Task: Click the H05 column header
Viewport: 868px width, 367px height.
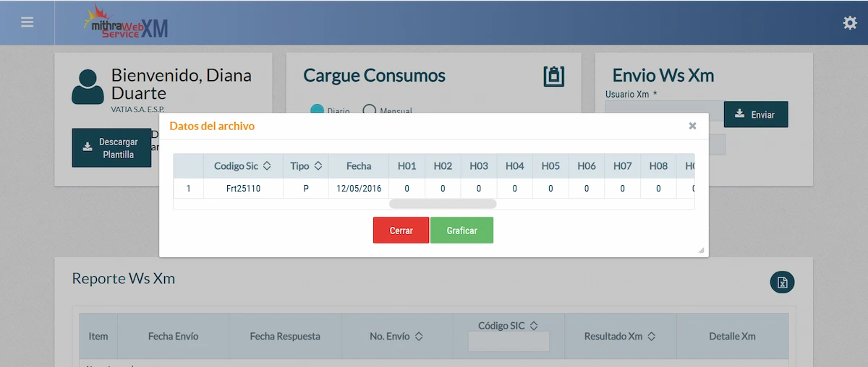Action: point(550,166)
